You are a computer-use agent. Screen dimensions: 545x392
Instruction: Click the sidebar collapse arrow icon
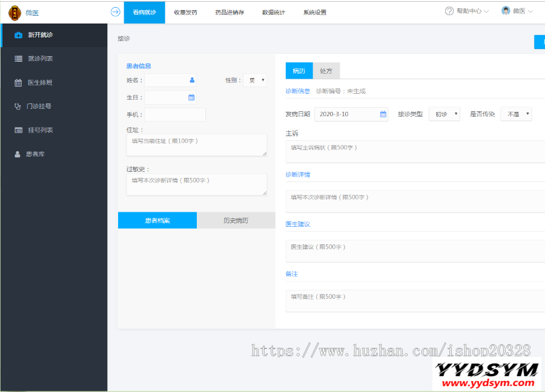tap(115, 11)
